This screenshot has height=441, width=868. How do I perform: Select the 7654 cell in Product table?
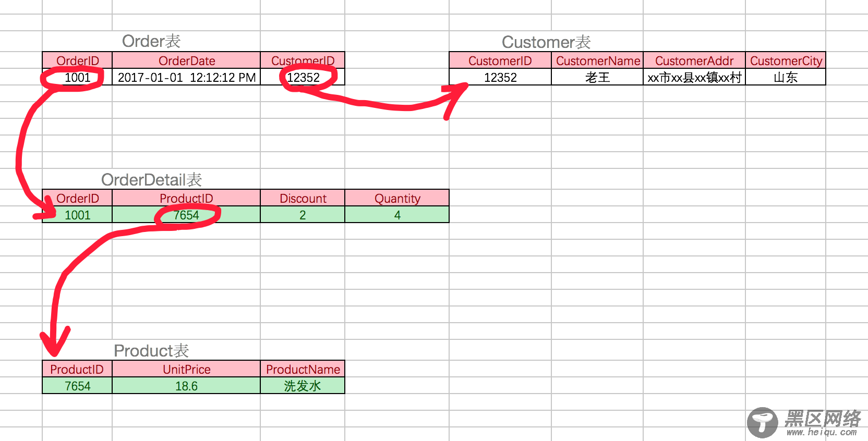77,386
